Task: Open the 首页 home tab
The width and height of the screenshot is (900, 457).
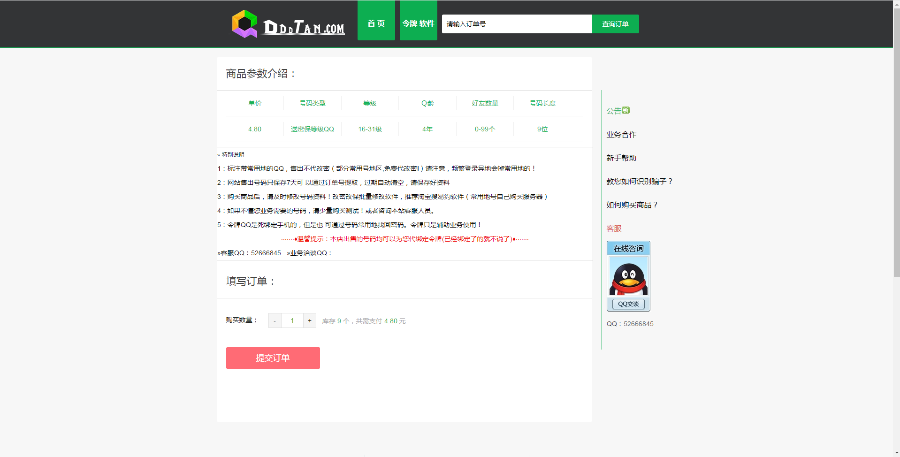Action: (376, 20)
